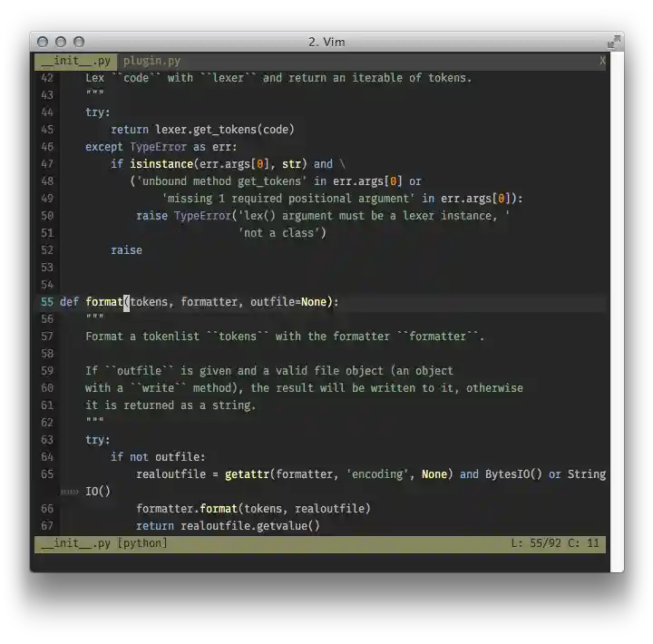
Task: Click the zoom window button
Action: tap(79, 42)
